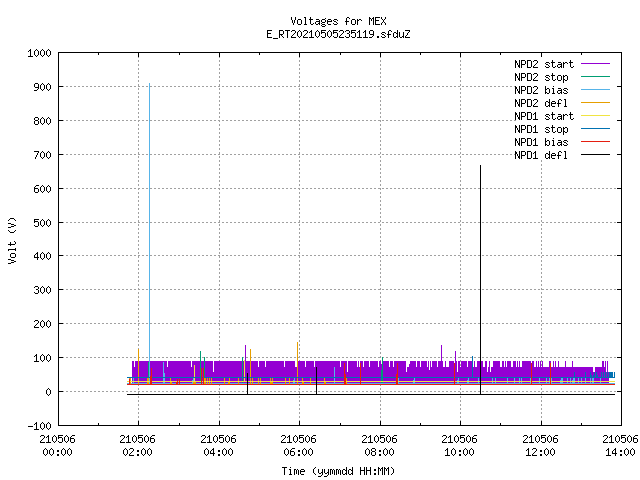Click the 'NPD2 defl' legend label
Screen dimensions: 640x480
(x=541, y=103)
